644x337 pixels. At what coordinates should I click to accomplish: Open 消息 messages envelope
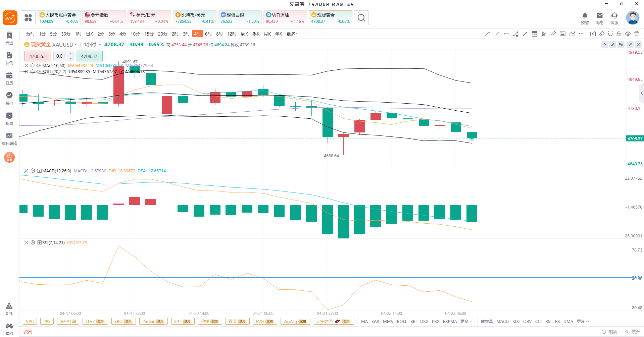(600, 18)
